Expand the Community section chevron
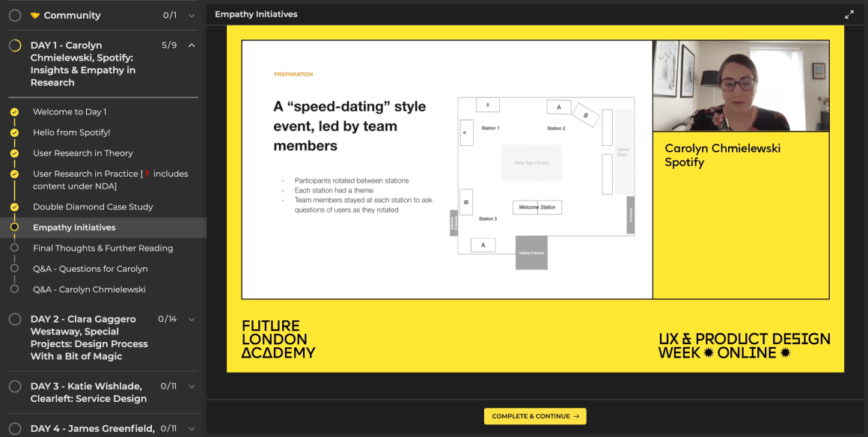Image resolution: width=868 pixels, height=437 pixels. click(x=192, y=16)
